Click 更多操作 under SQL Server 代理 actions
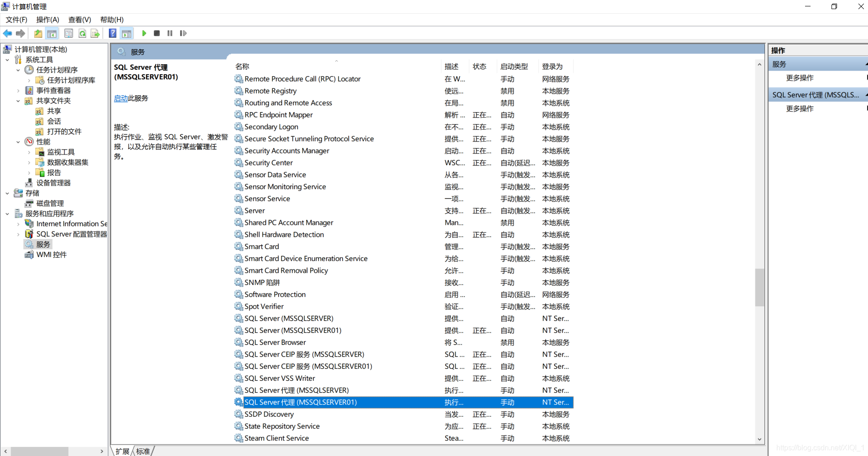This screenshot has width=868, height=456. tap(800, 109)
